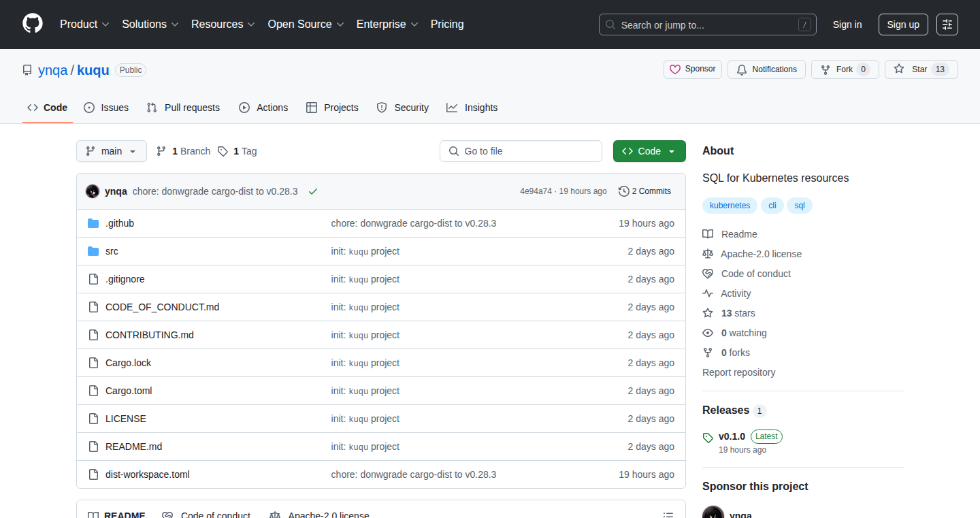Show the commit status check mark details
980x518 pixels.
(x=313, y=191)
